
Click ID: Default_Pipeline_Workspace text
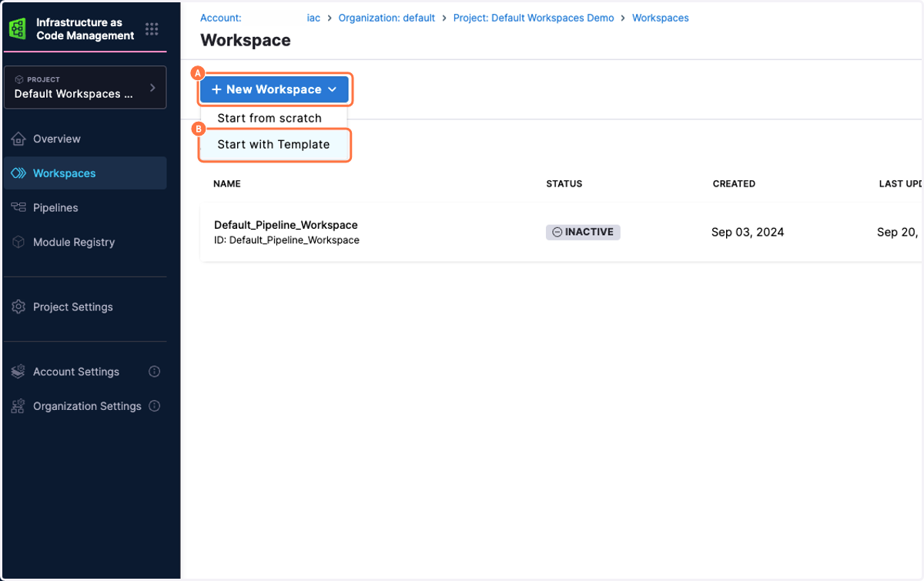coord(286,240)
